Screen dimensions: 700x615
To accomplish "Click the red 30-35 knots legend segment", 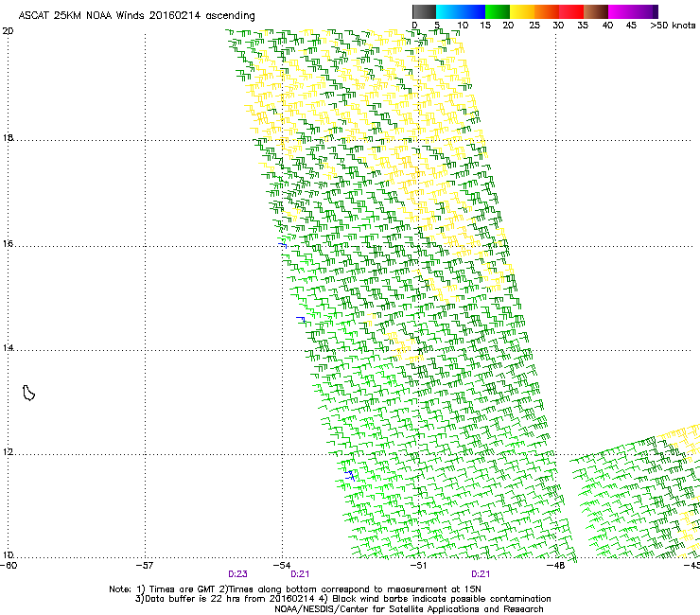I will tap(571, 11).
